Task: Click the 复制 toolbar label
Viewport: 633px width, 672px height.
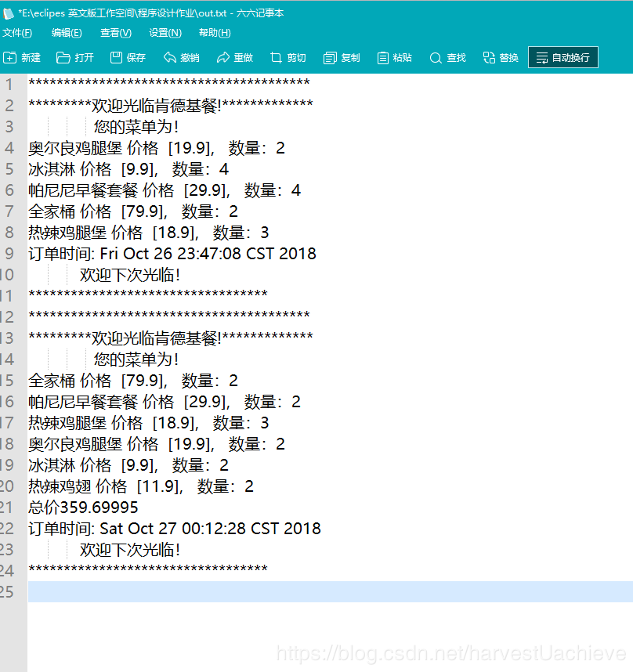Action: coord(350,57)
